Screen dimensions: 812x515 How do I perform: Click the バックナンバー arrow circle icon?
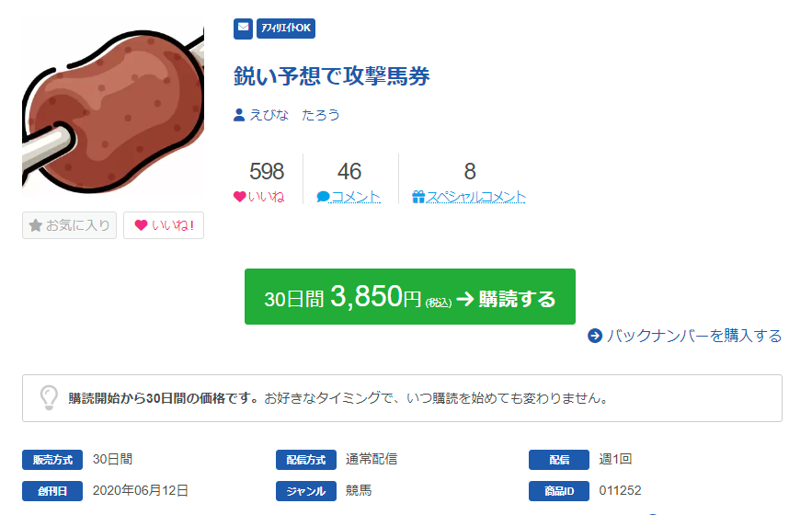pos(595,336)
